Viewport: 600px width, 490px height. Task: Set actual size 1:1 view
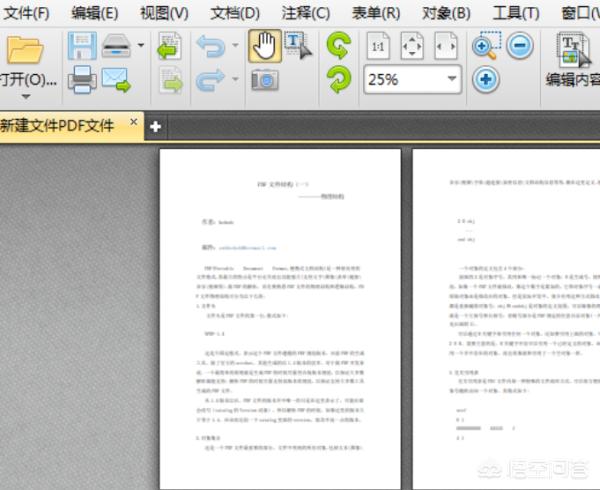378,46
